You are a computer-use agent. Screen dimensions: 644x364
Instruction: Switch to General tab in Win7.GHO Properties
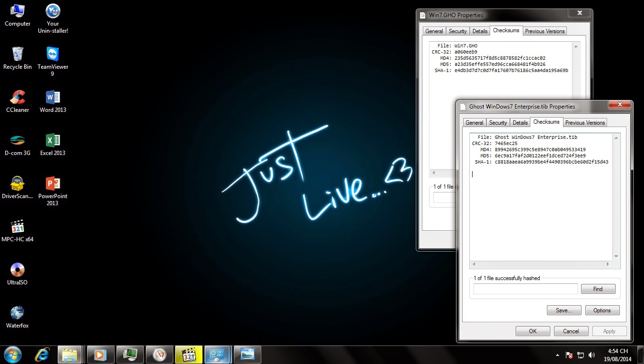[x=434, y=31]
